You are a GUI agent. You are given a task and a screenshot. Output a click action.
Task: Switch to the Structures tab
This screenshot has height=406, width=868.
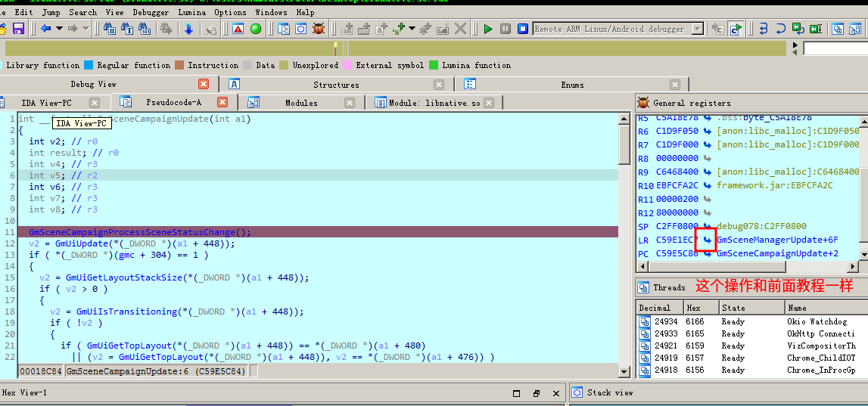(x=336, y=85)
